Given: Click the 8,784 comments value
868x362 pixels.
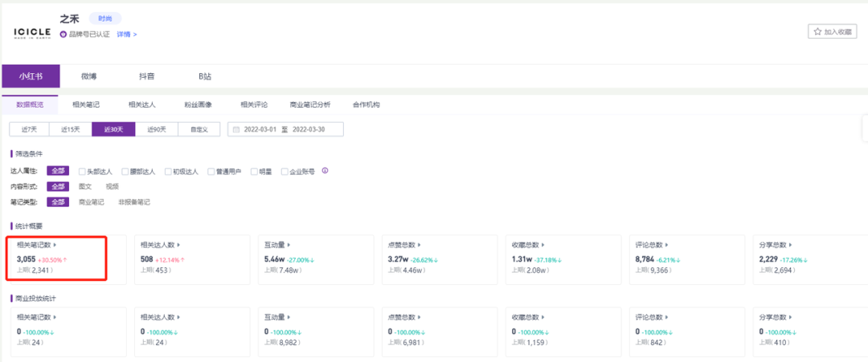Looking at the screenshot, I should click(x=645, y=258).
